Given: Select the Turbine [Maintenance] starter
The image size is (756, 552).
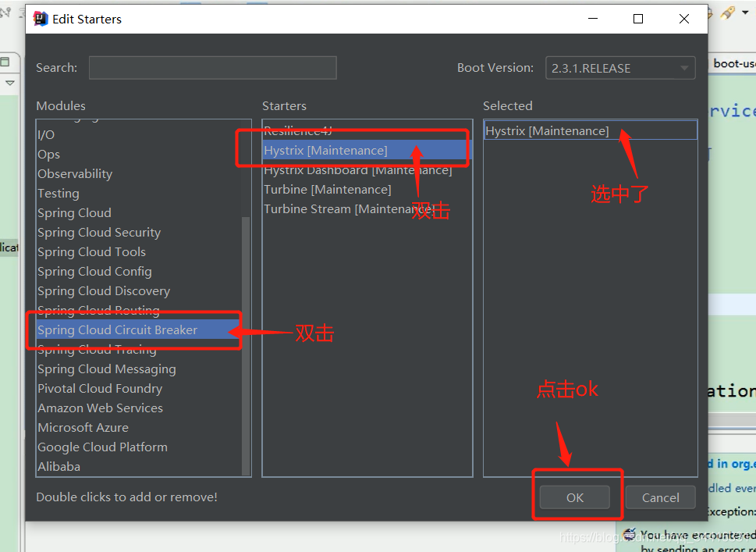Looking at the screenshot, I should [367, 190].
